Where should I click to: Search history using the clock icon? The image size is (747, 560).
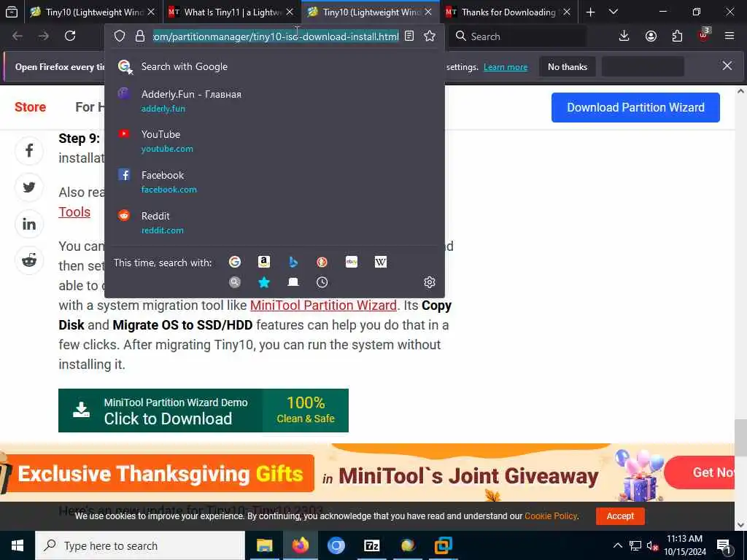point(322,282)
